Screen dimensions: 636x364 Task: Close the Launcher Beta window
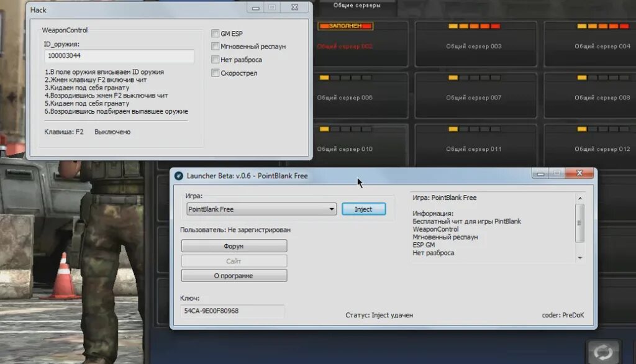pos(579,173)
